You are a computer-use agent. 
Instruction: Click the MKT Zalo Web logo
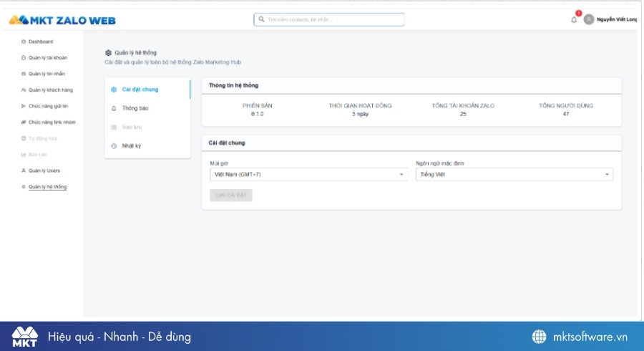(x=62, y=20)
